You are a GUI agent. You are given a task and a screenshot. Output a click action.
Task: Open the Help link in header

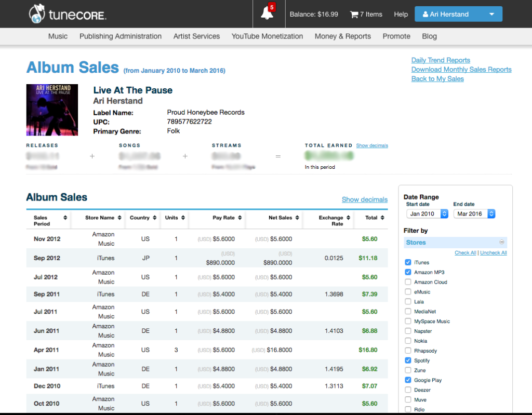(401, 14)
